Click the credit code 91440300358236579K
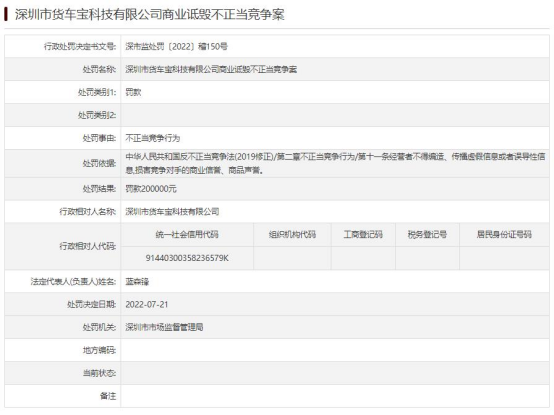 [187, 258]
